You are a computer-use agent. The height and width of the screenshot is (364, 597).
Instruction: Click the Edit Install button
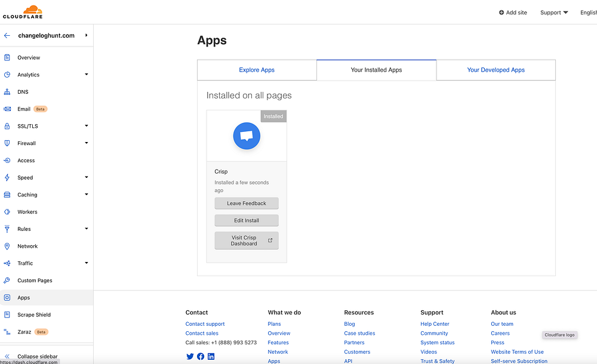(247, 220)
